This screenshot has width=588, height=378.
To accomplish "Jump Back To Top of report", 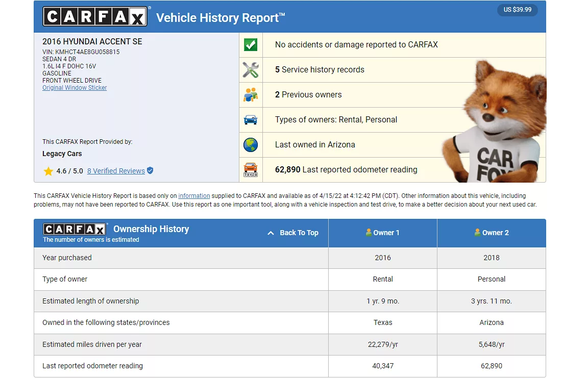I will point(293,233).
